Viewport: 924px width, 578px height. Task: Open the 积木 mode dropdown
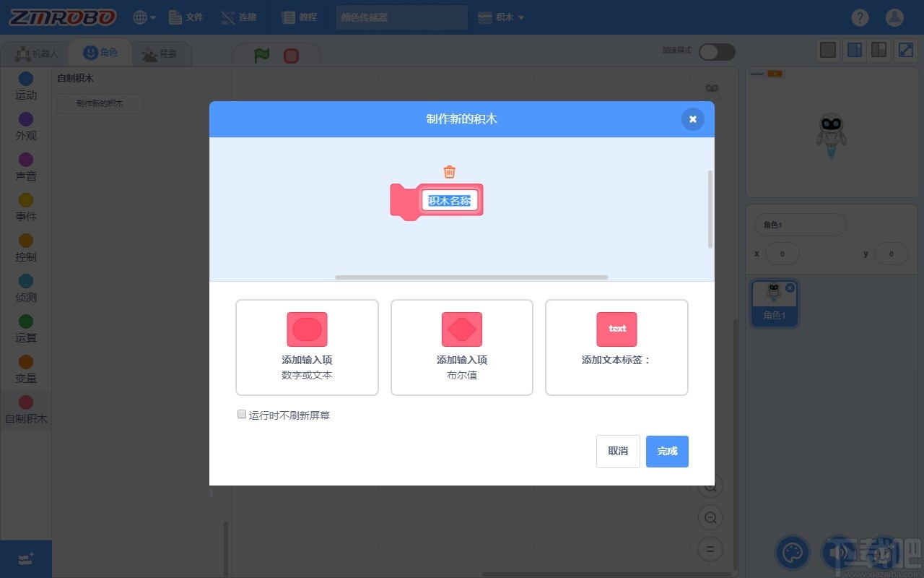click(x=501, y=17)
